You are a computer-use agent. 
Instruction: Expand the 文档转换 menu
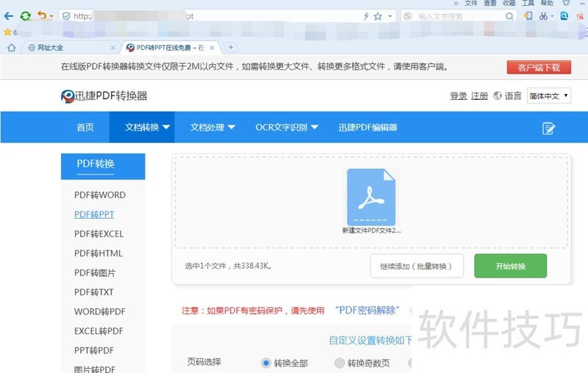click(148, 127)
